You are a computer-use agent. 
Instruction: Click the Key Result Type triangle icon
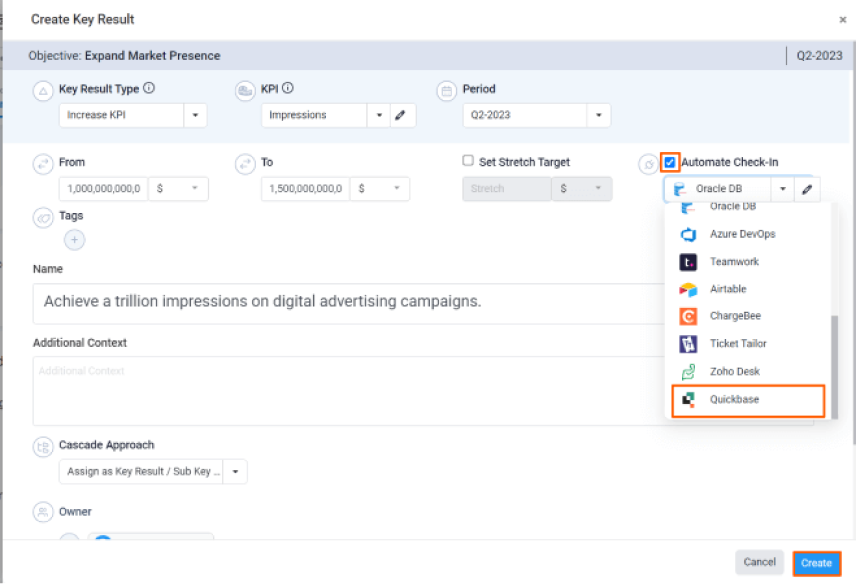tap(43, 91)
